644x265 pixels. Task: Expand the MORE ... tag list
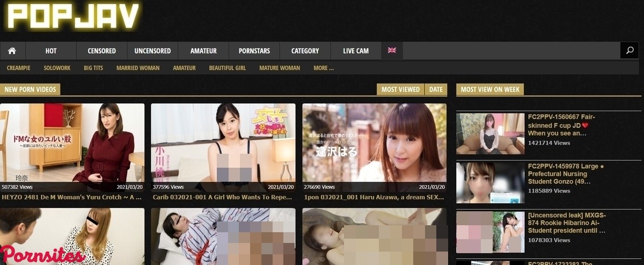(323, 68)
